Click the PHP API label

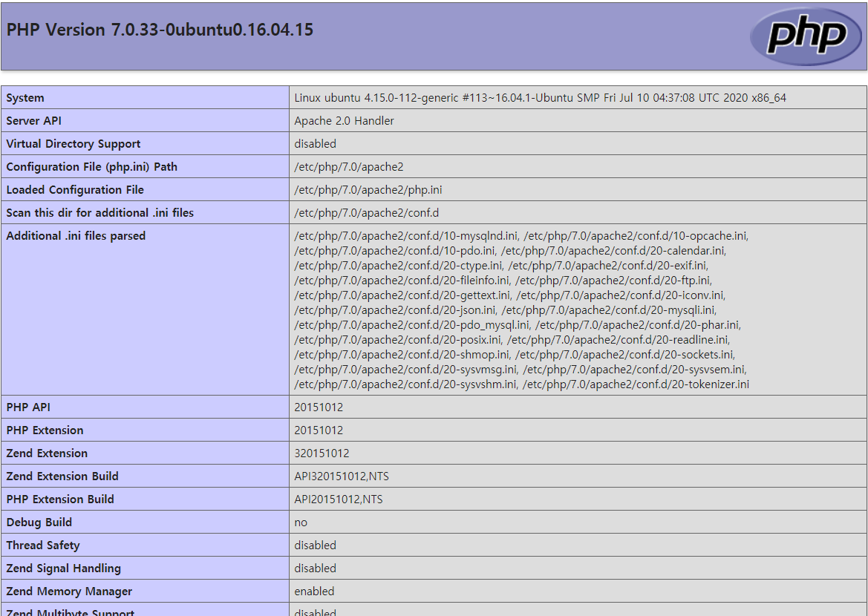tap(28, 407)
